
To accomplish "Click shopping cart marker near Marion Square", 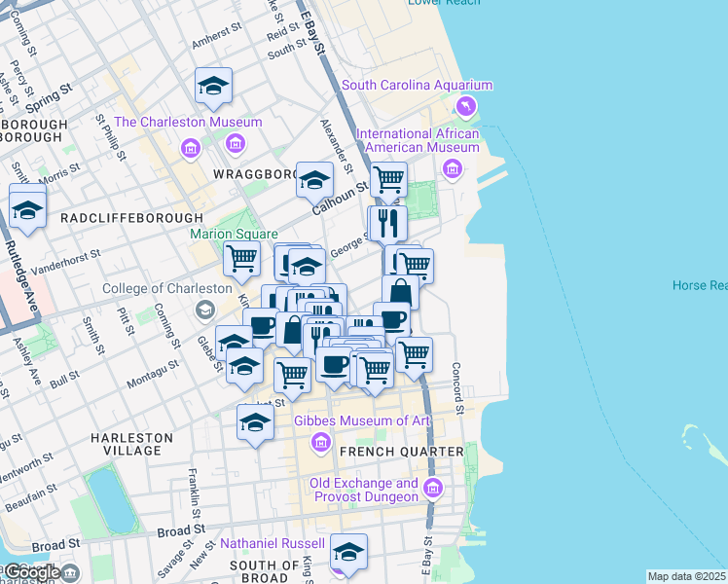I will (x=241, y=262).
